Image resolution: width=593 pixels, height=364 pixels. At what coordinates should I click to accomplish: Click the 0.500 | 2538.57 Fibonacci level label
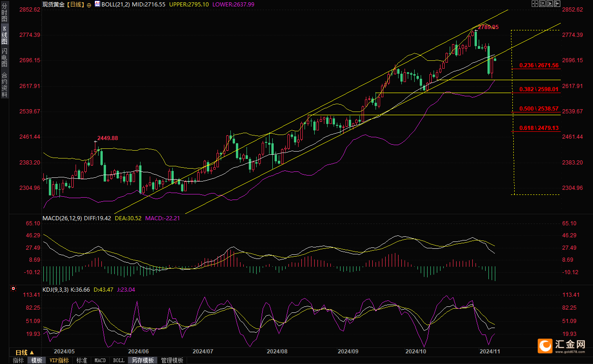539,108
